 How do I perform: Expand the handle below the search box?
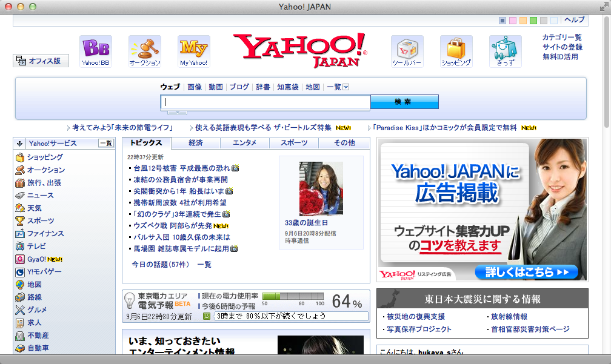[x=177, y=113]
